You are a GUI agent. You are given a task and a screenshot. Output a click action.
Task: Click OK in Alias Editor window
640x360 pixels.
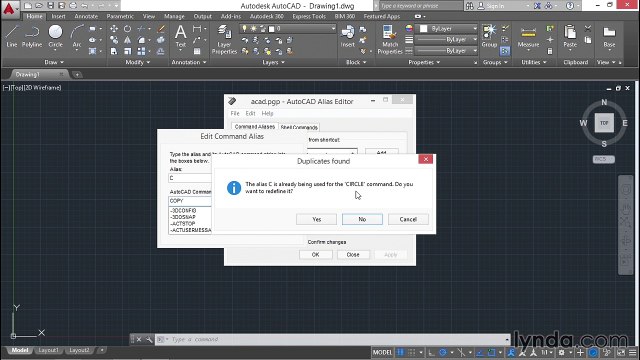[x=316, y=254]
